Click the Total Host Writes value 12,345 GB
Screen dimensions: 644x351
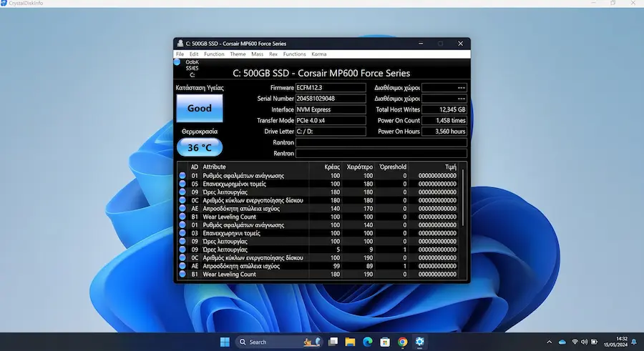pos(444,109)
